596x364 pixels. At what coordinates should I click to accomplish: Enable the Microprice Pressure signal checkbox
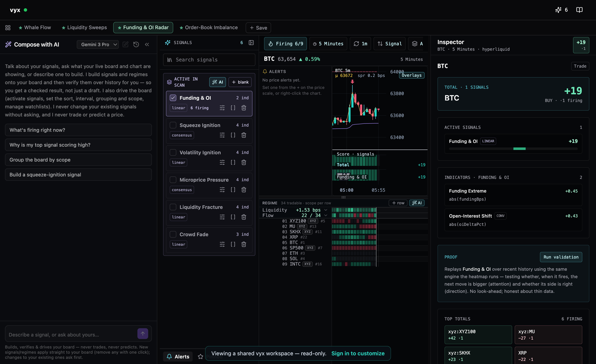point(173,180)
